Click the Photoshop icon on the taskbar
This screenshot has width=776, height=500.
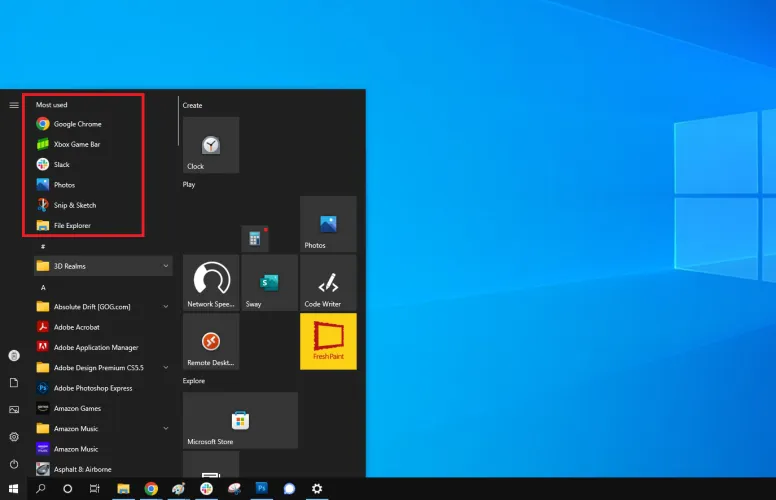pos(262,489)
